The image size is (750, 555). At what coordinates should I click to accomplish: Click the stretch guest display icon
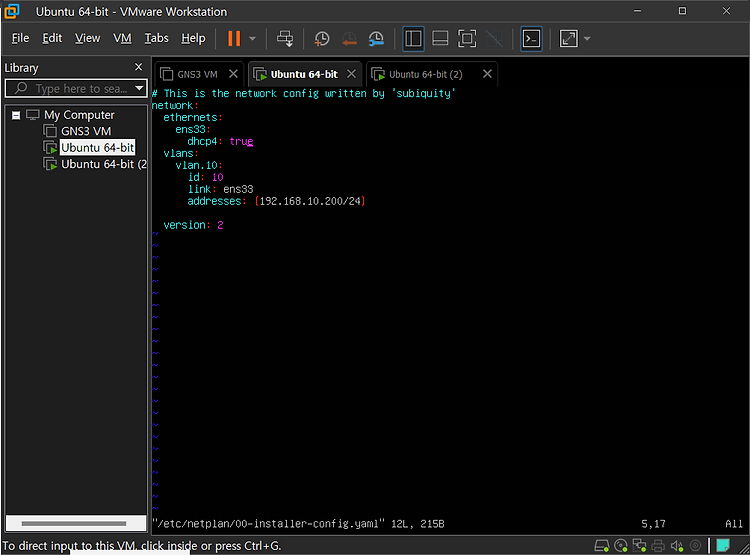click(x=569, y=38)
